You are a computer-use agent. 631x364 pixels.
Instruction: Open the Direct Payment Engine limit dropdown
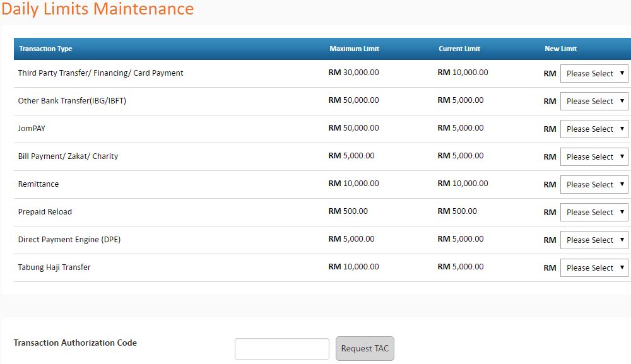click(594, 240)
